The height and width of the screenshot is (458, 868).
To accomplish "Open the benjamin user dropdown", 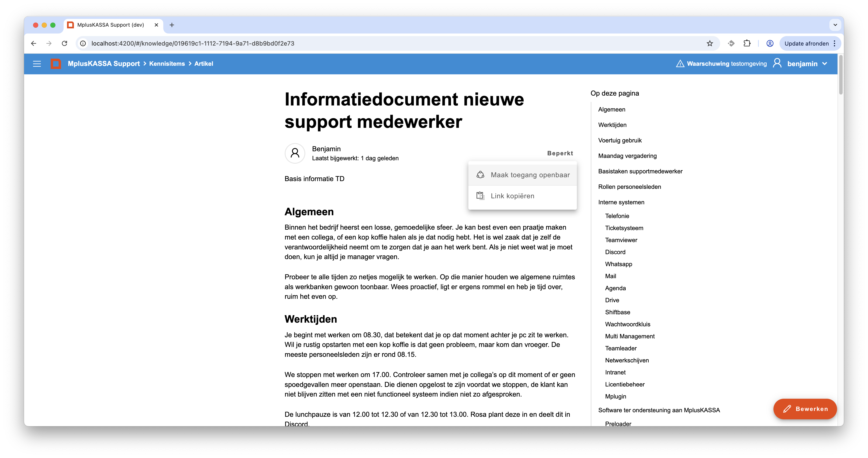I will click(807, 64).
